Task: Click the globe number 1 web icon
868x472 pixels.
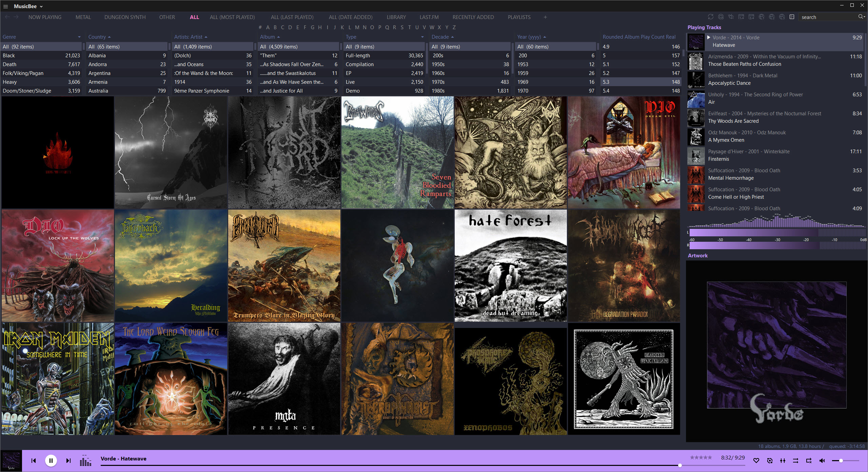Action: pos(762,17)
